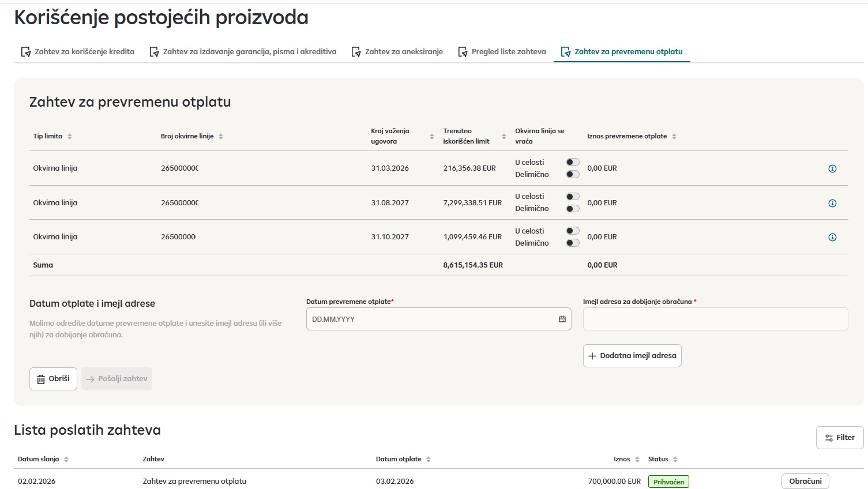Click the 31.08.2027 contract end date

coord(390,203)
